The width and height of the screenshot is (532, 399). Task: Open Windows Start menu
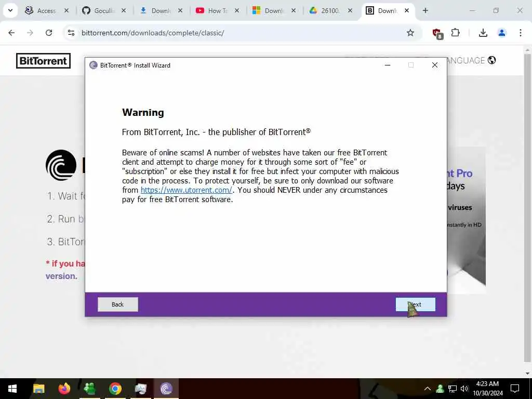12,389
